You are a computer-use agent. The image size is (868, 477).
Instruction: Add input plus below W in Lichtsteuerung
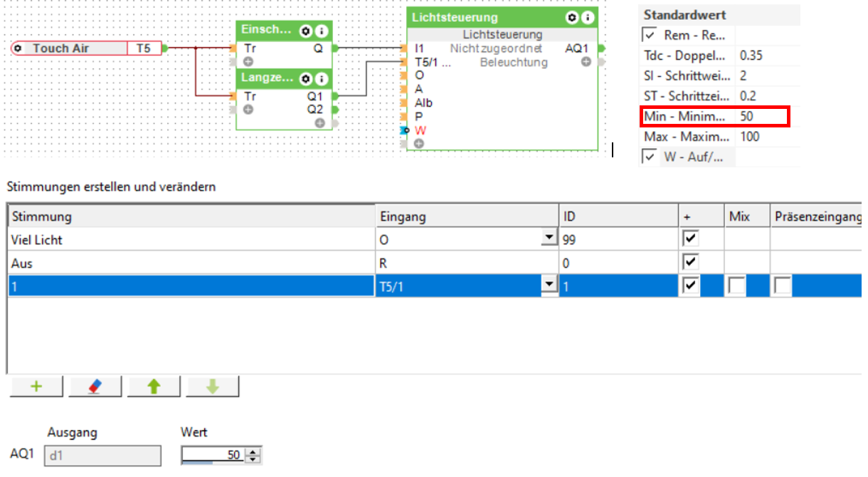click(x=418, y=143)
